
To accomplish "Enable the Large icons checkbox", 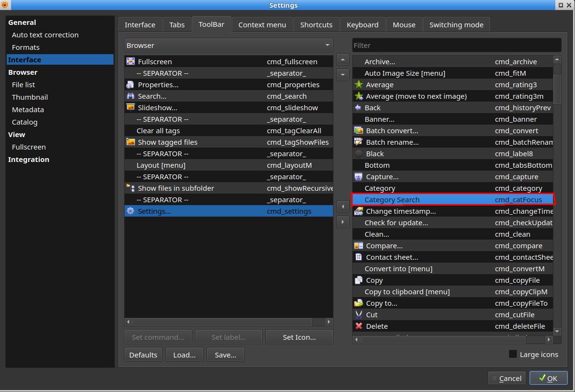I will pos(513,355).
